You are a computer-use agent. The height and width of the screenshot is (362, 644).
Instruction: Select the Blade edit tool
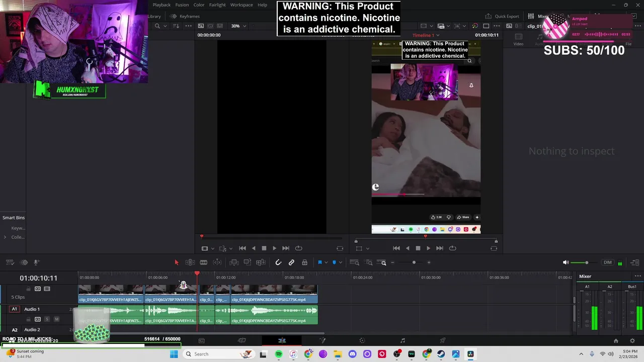click(204, 262)
